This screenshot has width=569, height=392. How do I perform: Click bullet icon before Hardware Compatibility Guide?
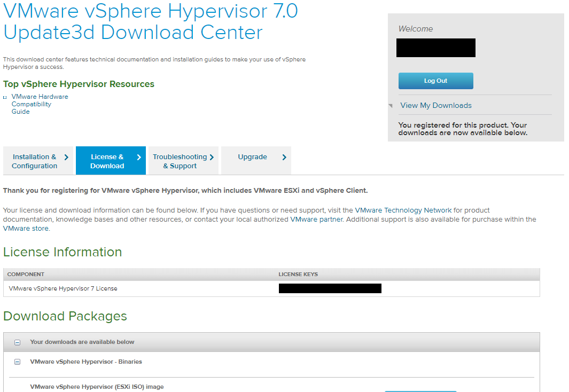click(5, 97)
